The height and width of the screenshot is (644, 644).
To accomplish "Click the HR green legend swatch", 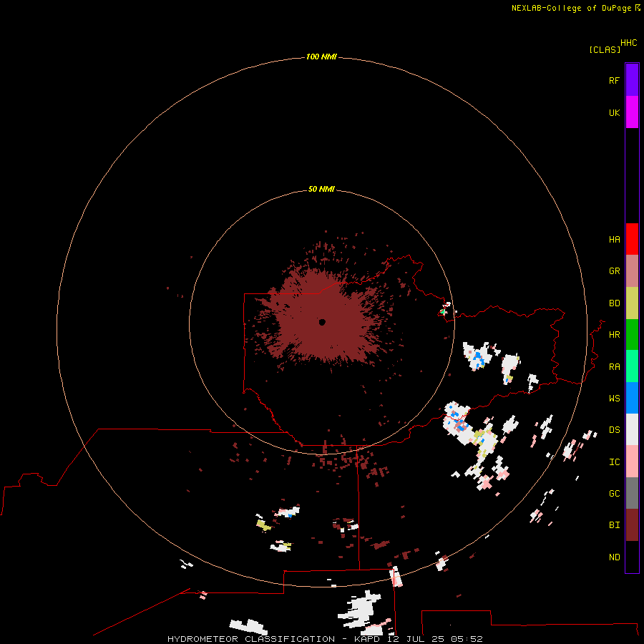I will [x=632, y=335].
